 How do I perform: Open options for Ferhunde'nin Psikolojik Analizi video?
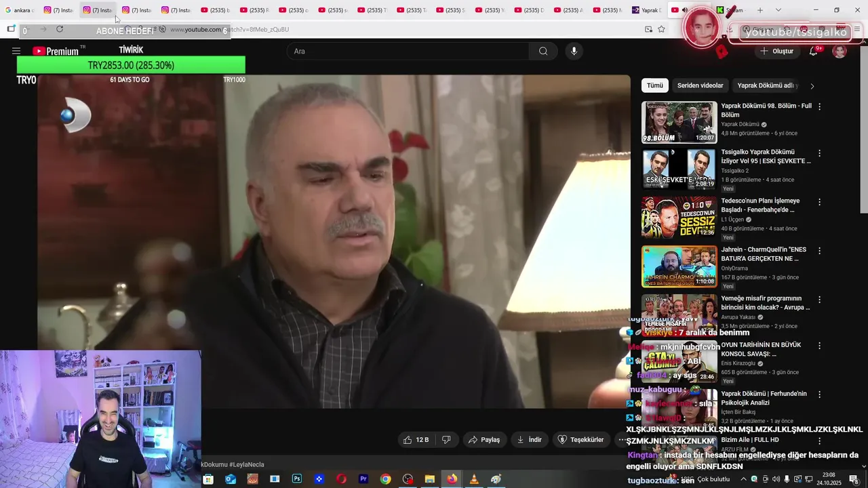[x=819, y=394]
